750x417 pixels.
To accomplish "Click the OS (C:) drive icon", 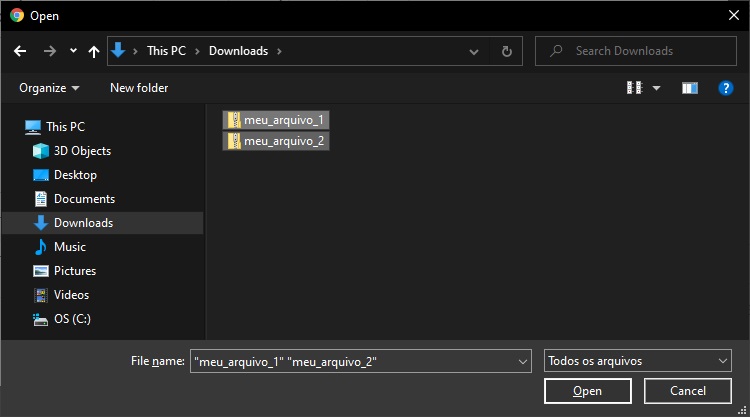I will [x=40, y=319].
